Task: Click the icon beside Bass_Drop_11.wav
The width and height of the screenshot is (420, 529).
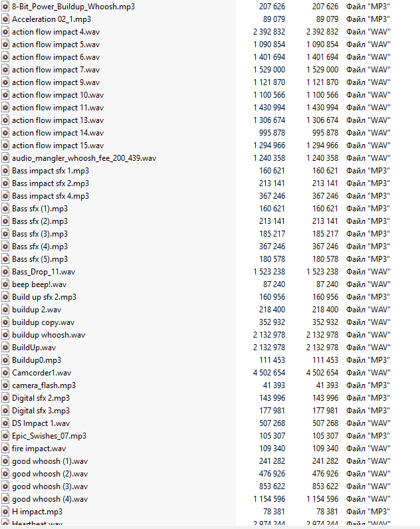Action: [5, 272]
